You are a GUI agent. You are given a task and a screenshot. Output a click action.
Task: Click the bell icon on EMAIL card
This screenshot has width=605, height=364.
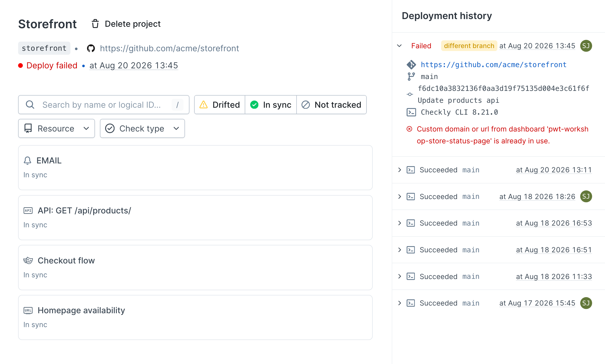click(28, 160)
